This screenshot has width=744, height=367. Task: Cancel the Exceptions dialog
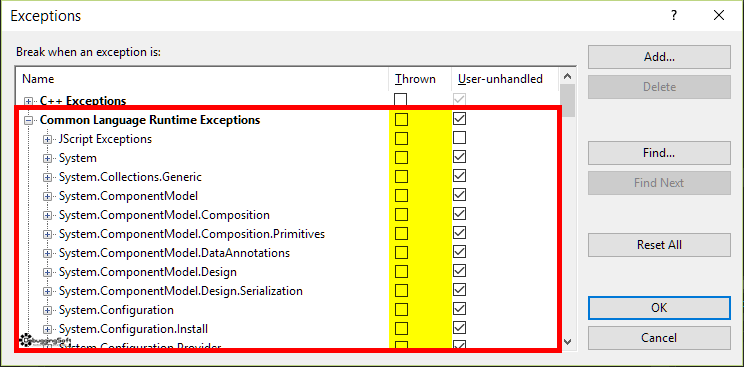coord(659,338)
